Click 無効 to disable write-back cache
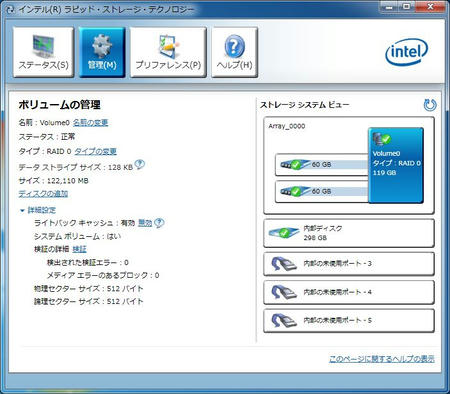 145,223
